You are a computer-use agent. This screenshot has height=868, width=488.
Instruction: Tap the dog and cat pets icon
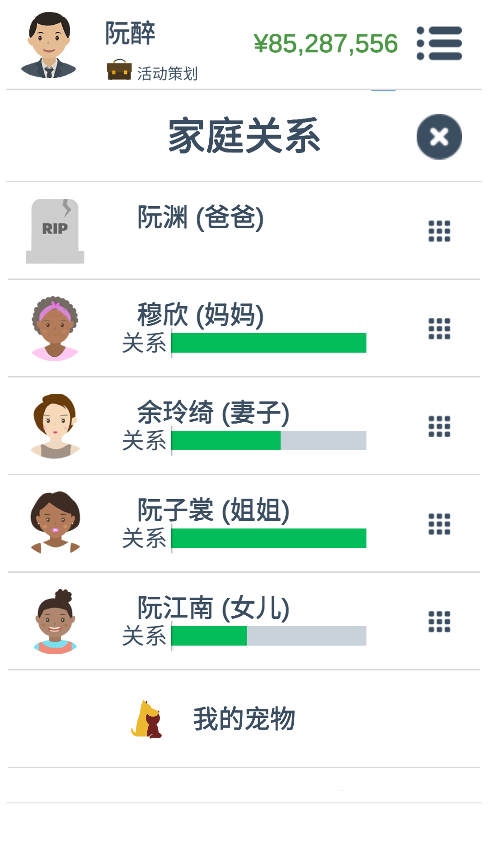tap(146, 719)
